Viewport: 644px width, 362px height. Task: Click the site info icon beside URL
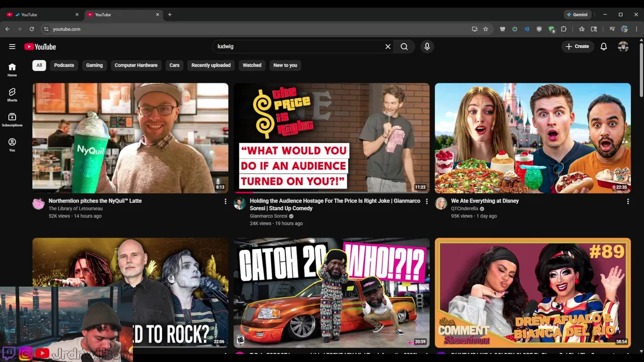click(x=46, y=29)
